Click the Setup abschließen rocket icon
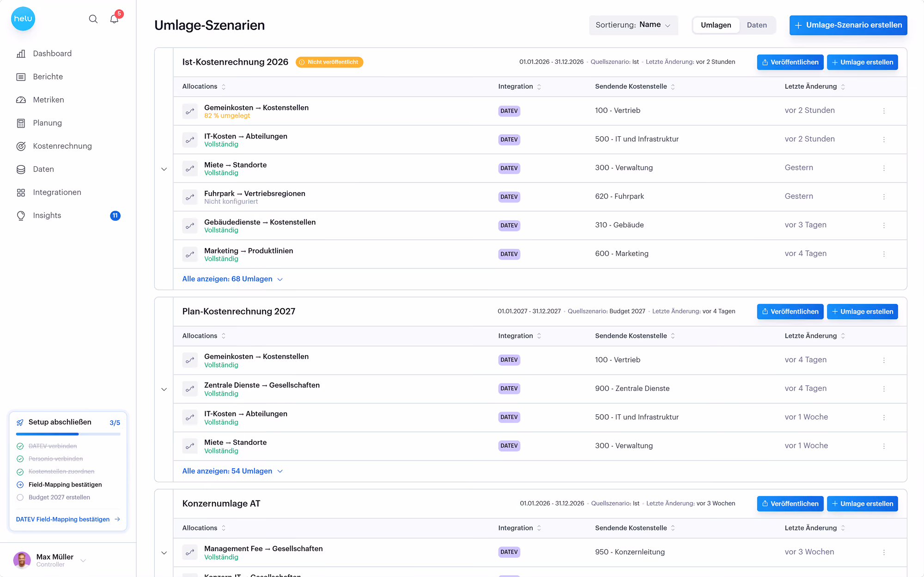The height and width of the screenshot is (577, 924). pyautogui.click(x=20, y=422)
